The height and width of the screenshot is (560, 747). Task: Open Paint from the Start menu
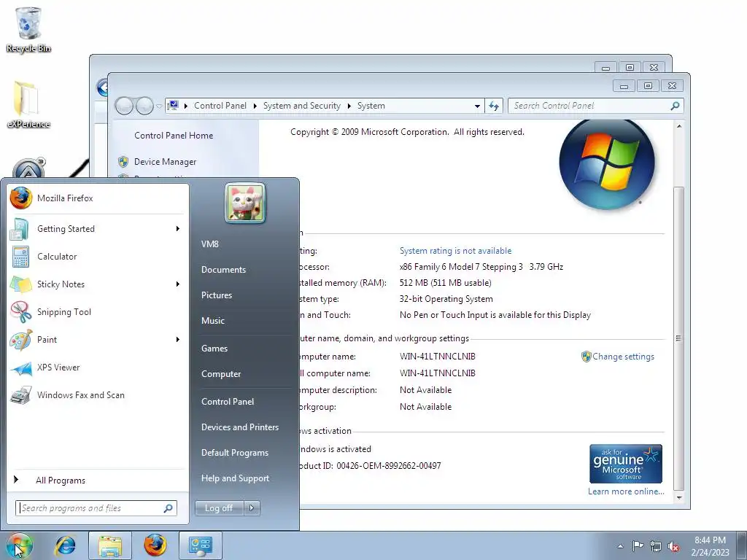98,340
